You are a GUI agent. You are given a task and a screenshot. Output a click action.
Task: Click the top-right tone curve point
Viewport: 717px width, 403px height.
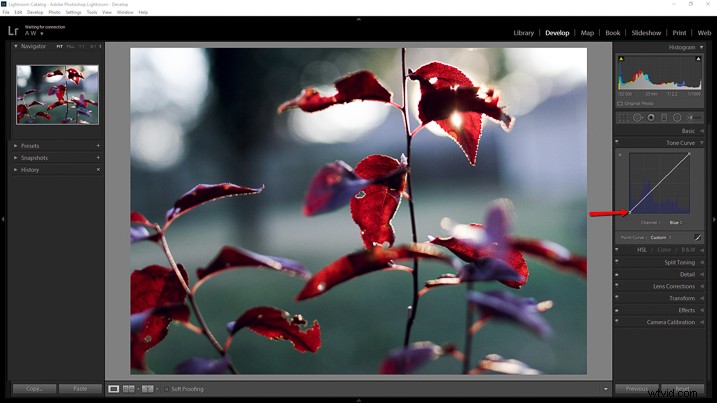click(x=689, y=154)
